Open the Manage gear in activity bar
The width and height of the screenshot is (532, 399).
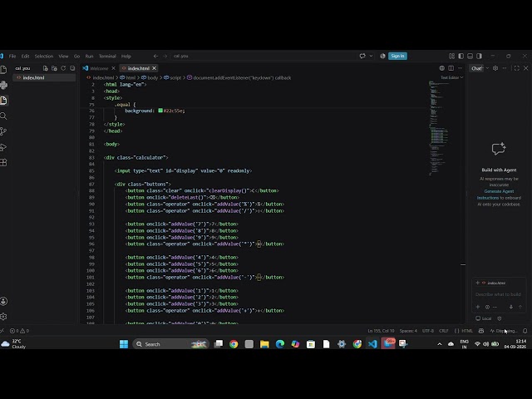click(x=3, y=317)
